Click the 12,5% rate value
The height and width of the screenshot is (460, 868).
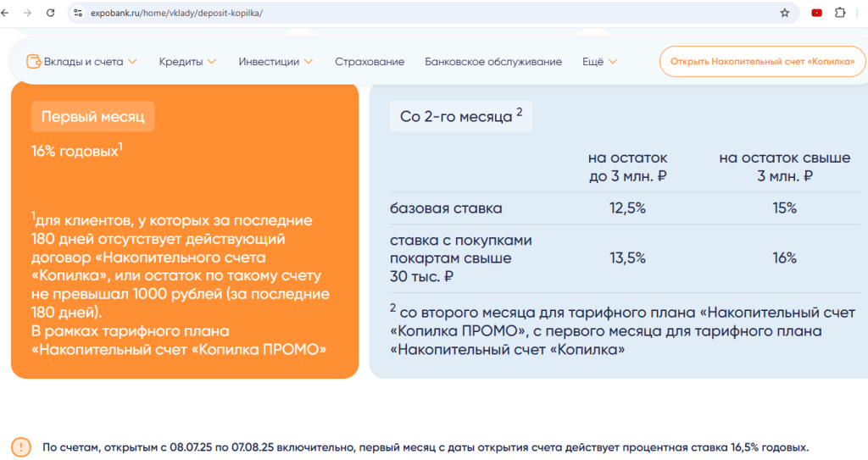627,208
